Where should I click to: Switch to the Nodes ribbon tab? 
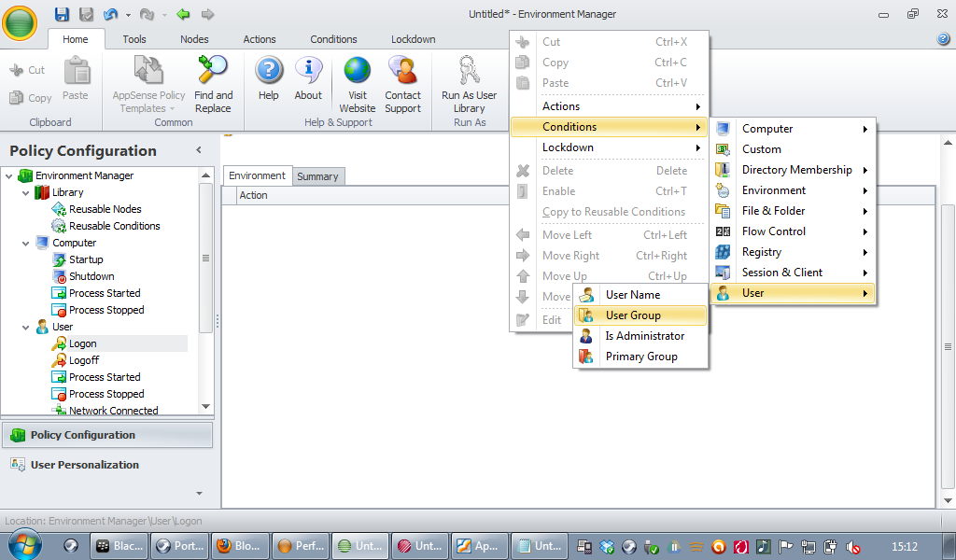click(x=194, y=39)
